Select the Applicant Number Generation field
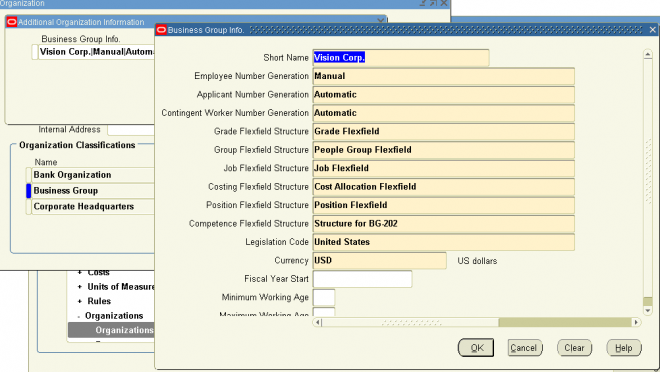This screenshot has width=660, height=372. point(444,95)
